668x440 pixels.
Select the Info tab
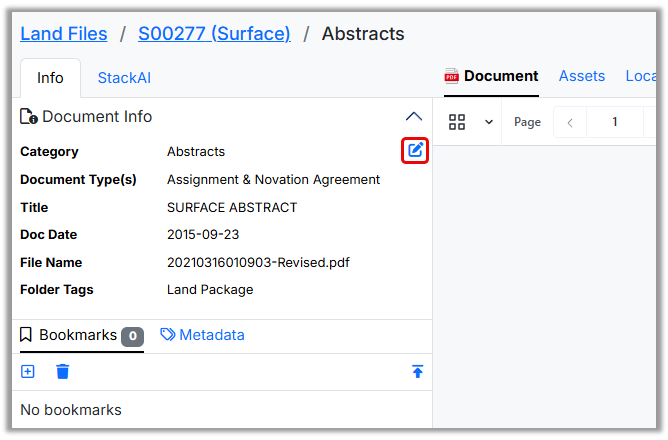click(50, 78)
